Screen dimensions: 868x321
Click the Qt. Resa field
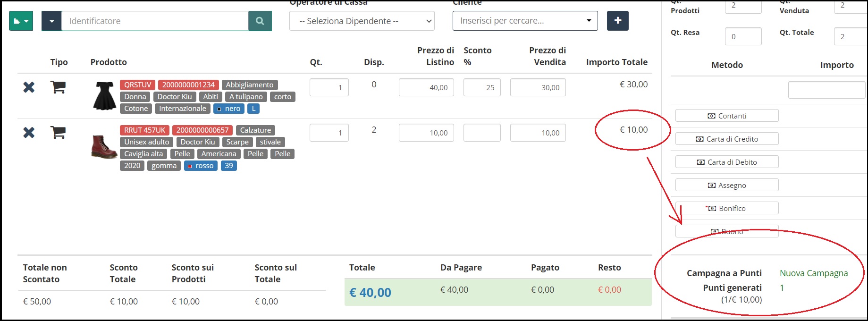point(743,36)
